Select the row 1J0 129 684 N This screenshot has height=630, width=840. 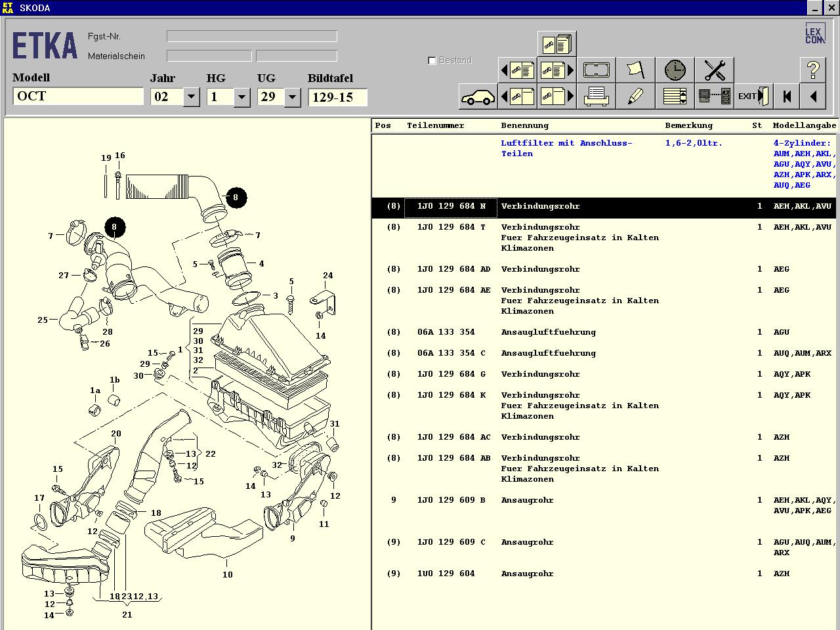click(604, 207)
